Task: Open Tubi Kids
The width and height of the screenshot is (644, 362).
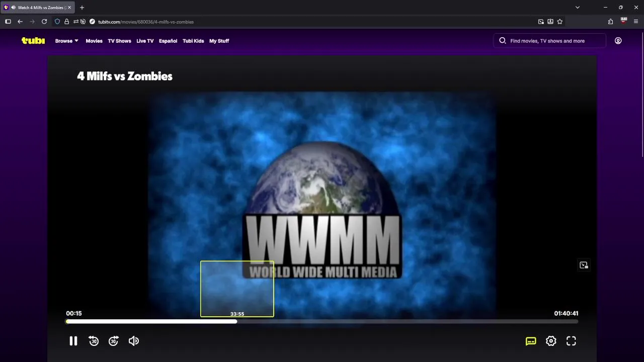Action: coord(193,41)
